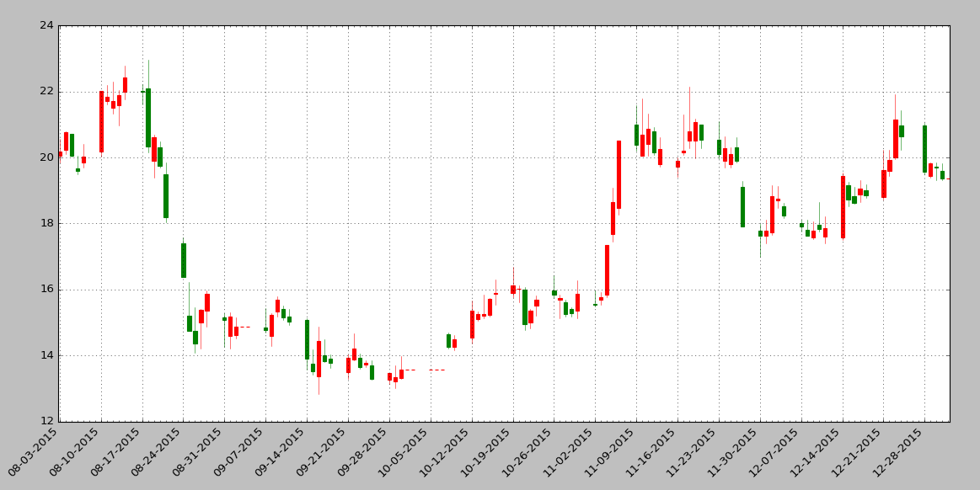Select the 11-02-2015 date label

tap(568, 452)
